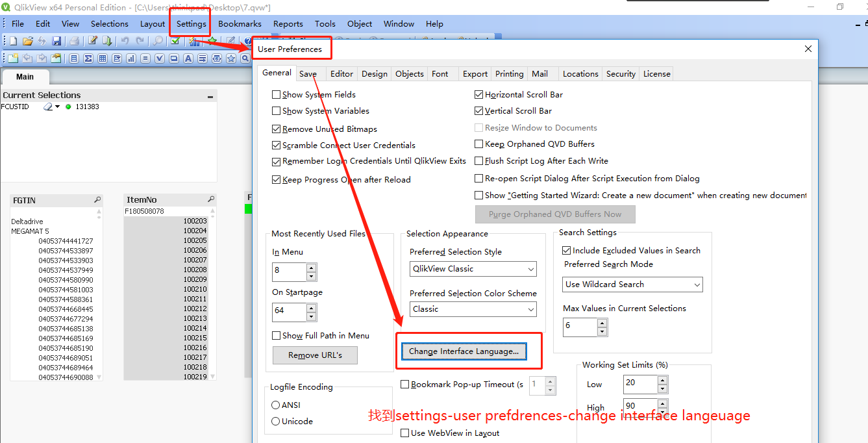Click the Redo arrow icon
This screenshot has width=868, height=443.
140,41
